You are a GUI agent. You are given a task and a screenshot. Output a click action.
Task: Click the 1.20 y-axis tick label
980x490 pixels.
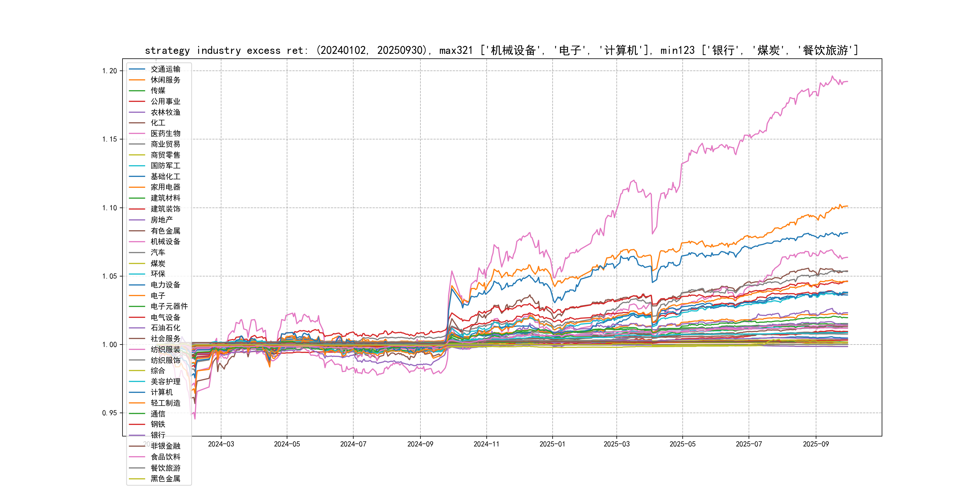click(x=109, y=71)
